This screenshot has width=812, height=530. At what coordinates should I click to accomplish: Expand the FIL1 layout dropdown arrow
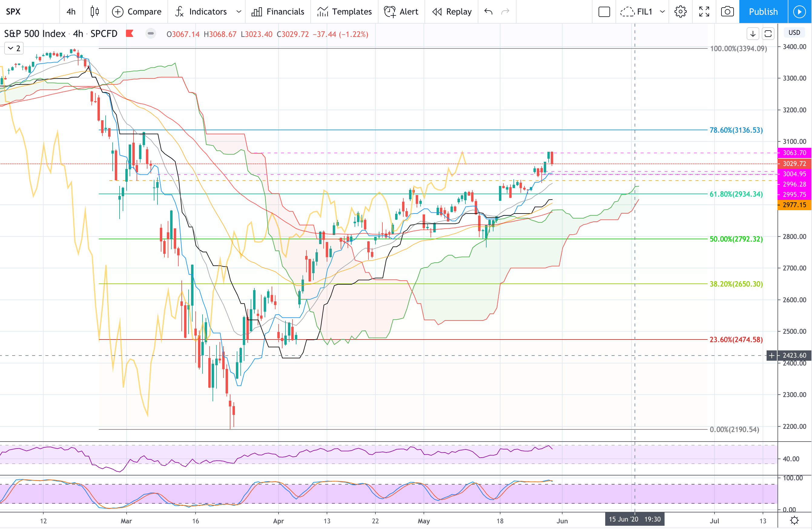point(662,12)
